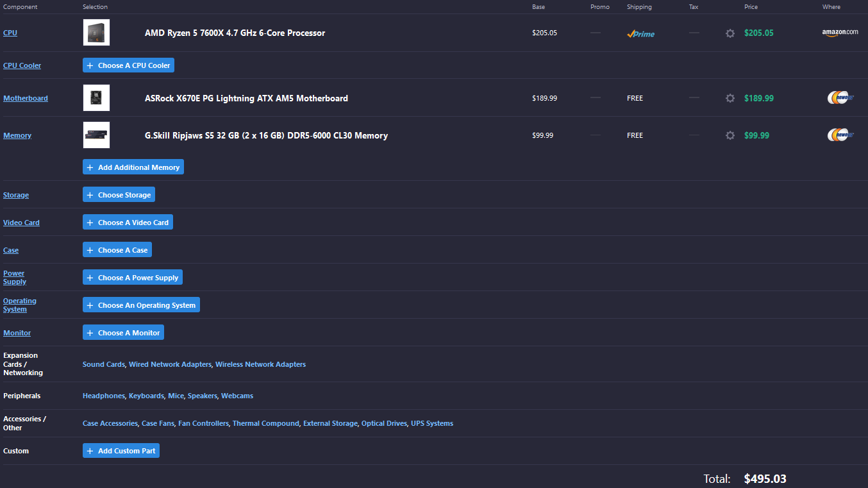Browse Case Fans link
The image size is (868, 488).
[158, 423]
